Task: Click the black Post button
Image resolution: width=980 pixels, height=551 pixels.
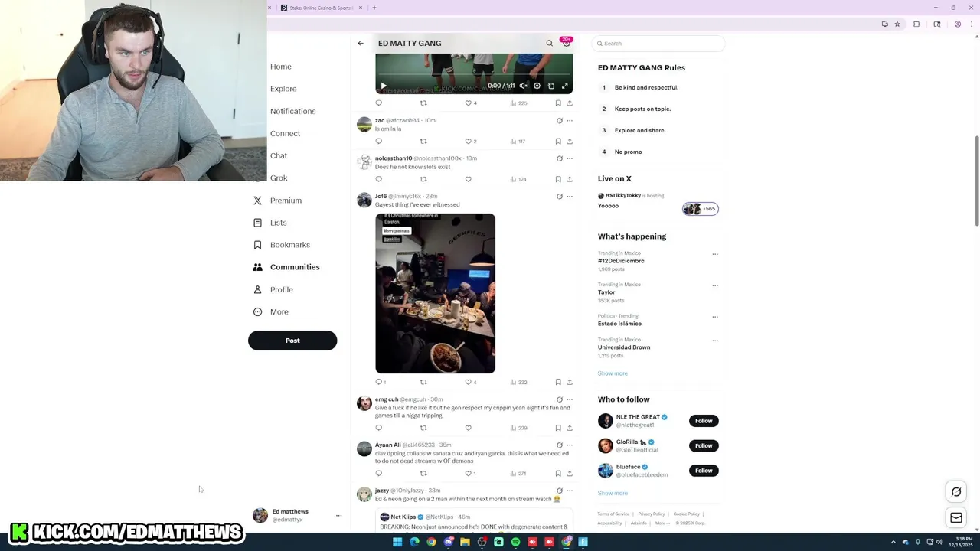Action: (x=292, y=341)
